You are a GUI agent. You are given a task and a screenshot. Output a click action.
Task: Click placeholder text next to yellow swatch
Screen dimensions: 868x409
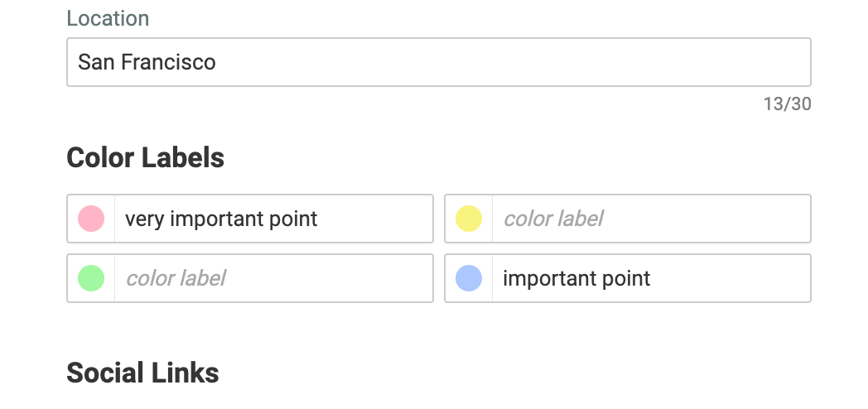tap(553, 219)
